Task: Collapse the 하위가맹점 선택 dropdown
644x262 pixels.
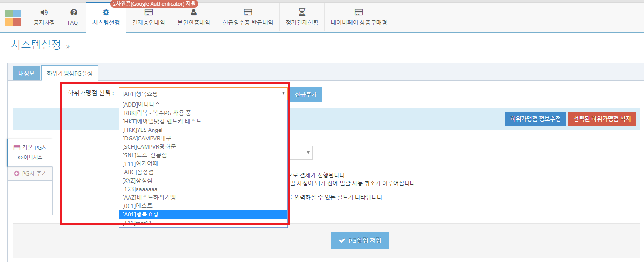Action: 203,94
